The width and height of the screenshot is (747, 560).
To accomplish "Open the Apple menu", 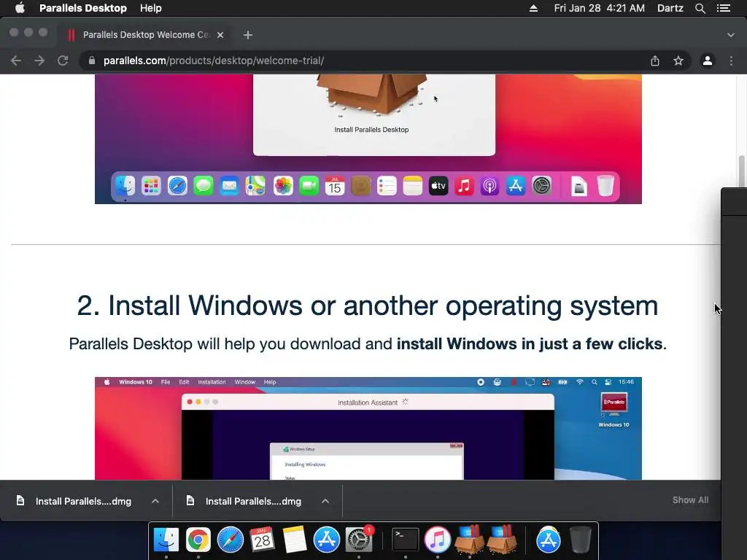I will click(20, 8).
